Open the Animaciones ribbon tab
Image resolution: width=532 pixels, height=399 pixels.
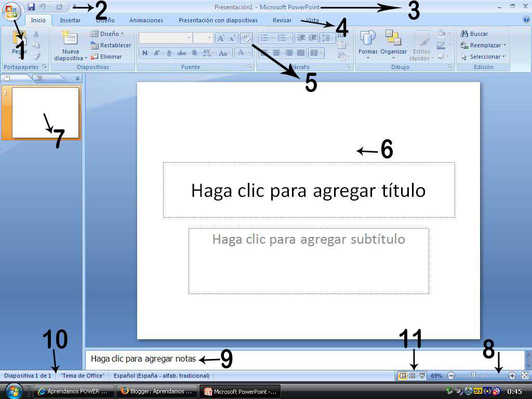coord(146,20)
